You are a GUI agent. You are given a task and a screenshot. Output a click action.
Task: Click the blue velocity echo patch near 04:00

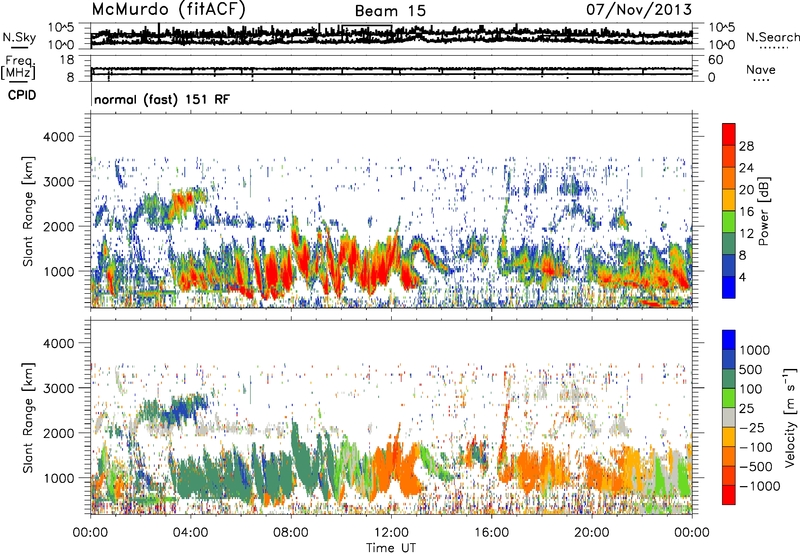click(x=185, y=407)
